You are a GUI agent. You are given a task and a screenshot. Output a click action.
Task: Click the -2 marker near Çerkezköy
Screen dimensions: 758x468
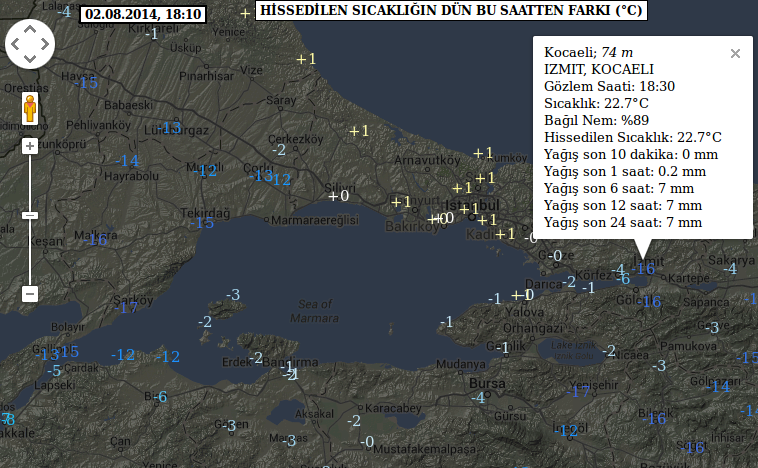[279, 150]
